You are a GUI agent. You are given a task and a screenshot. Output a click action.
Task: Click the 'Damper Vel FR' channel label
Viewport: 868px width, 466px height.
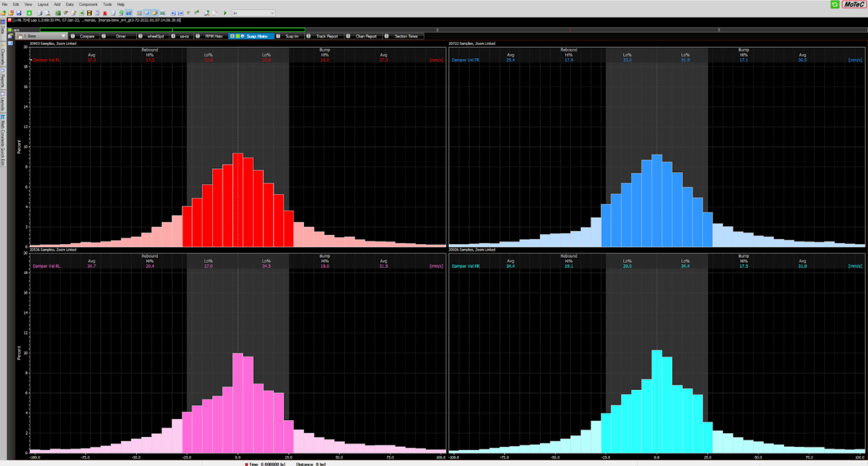tap(466, 59)
